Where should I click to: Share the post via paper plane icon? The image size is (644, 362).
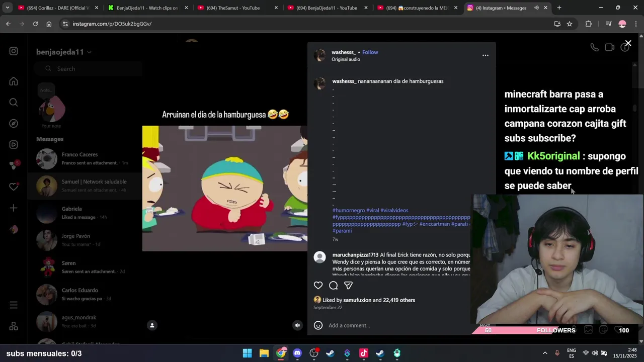tap(348, 286)
